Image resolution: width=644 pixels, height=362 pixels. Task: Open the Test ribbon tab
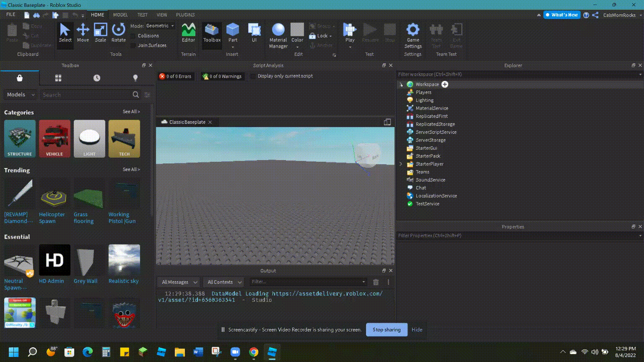coord(143,15)
